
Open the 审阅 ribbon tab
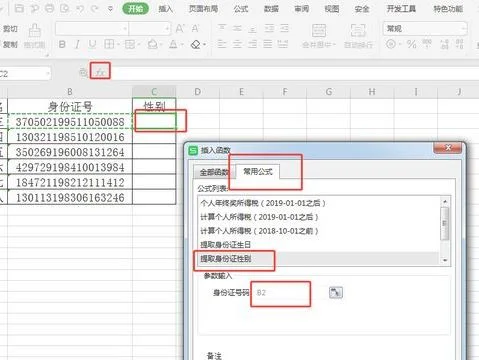(301, 9)
